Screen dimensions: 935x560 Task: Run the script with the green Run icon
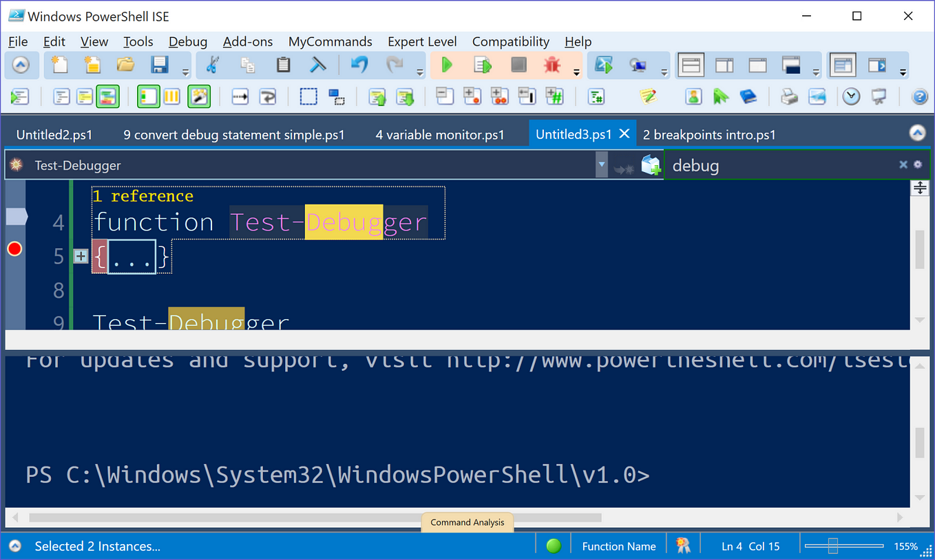coord(447,65)
